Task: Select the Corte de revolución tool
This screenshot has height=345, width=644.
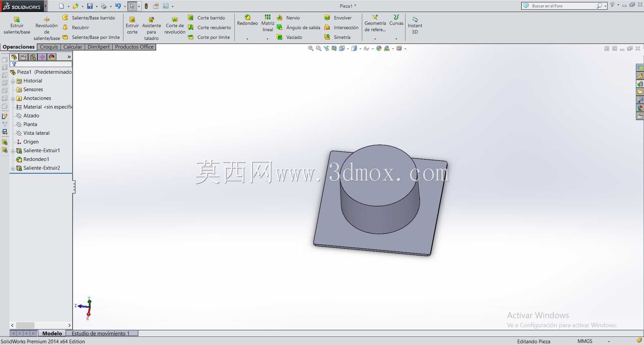Action: (x=175, y=25)
